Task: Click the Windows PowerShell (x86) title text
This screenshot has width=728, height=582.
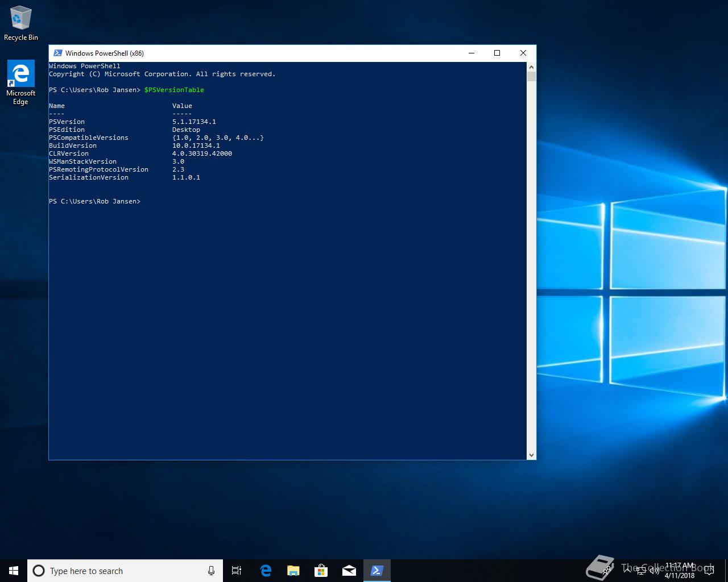Action: click(x=105, y=53)
